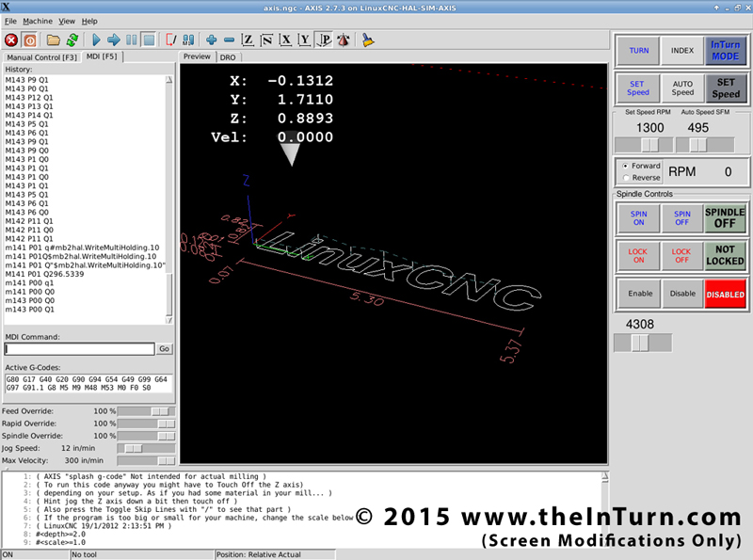The image size is (753, 560).
Task: Switch preview to Y front view
Action: [x=304, y=40]
